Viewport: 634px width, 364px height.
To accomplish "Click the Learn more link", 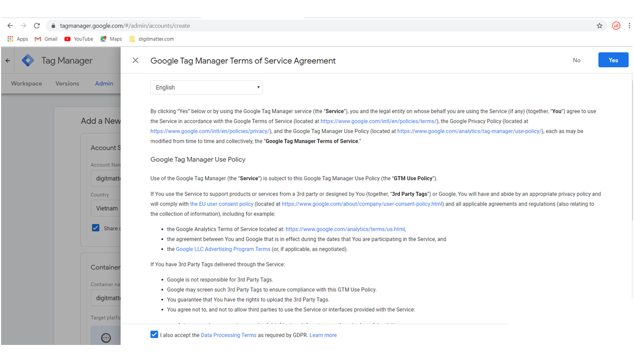I will tap(323, 335).
